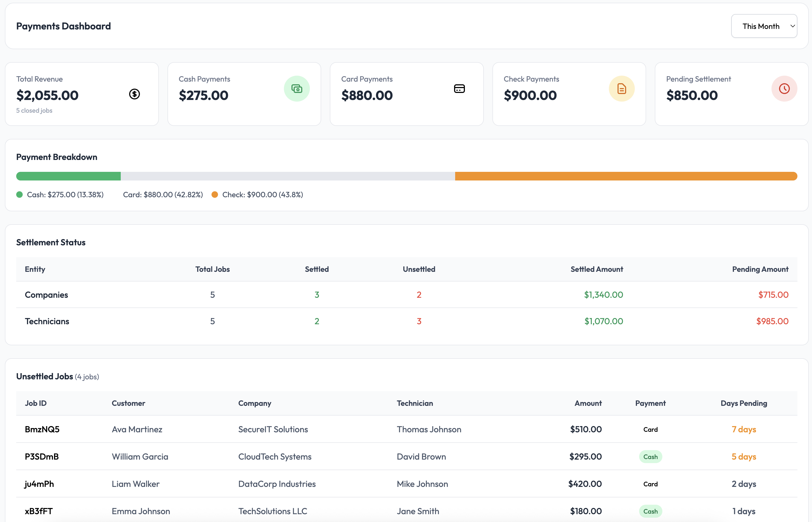Click the green segment of the payment breakdown bar
Viewport: 812px width, 522px height.
pyautogui.click(x=68, y=176)
